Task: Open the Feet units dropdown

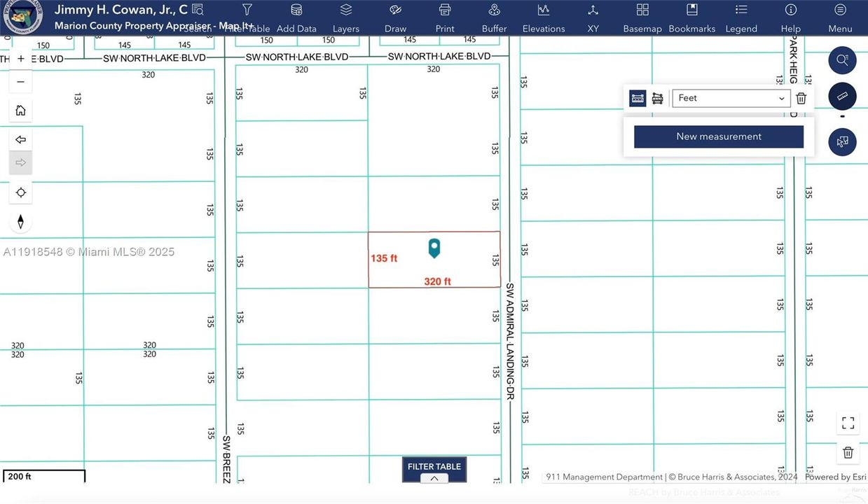Action: [731, 98]
